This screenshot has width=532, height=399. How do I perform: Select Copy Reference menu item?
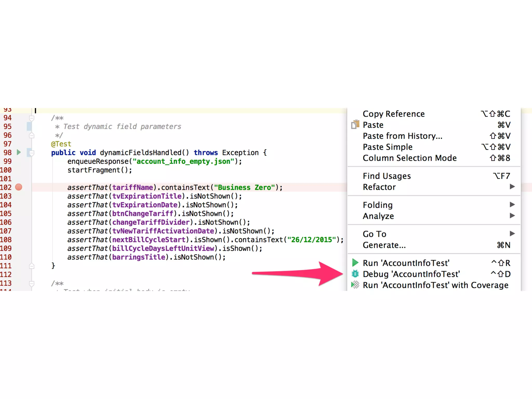393,114
